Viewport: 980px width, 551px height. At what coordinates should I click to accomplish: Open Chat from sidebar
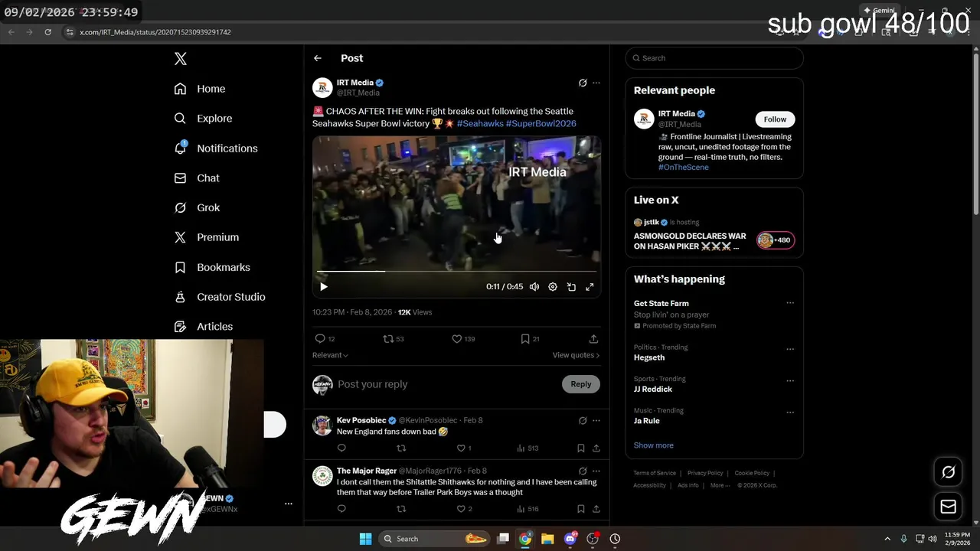point(197,178)
